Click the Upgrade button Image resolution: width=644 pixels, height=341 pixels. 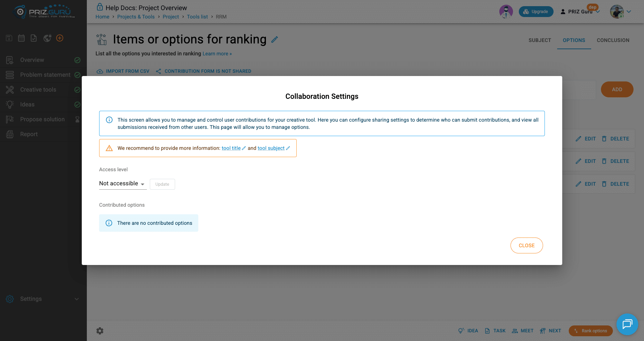(536, 12)
